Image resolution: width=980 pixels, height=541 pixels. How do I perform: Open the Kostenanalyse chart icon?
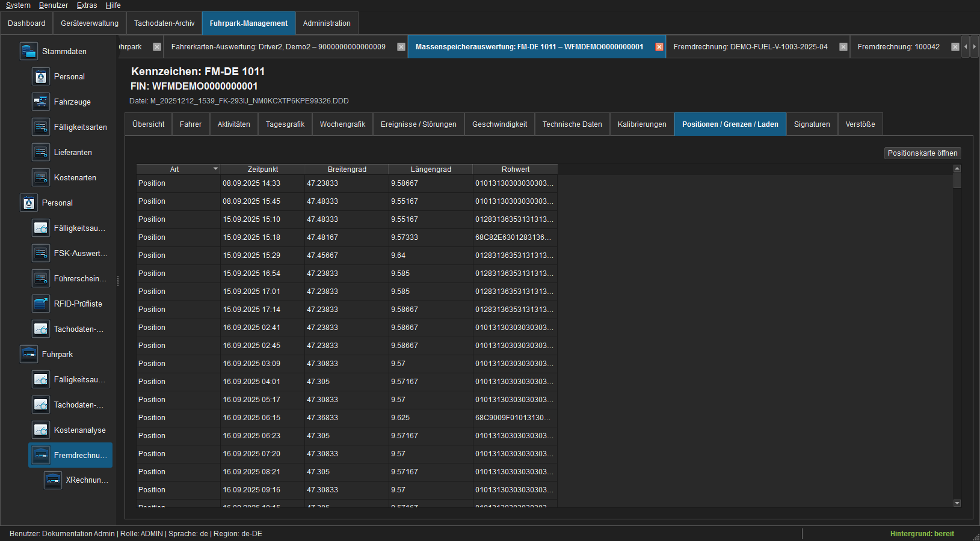click(40, 430)
